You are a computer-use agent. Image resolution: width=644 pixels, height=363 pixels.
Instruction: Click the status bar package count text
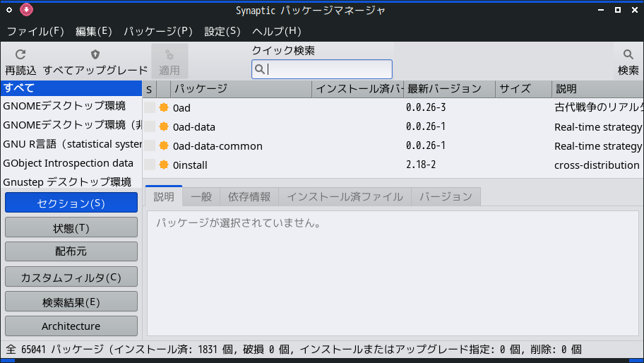pos(294,349)
